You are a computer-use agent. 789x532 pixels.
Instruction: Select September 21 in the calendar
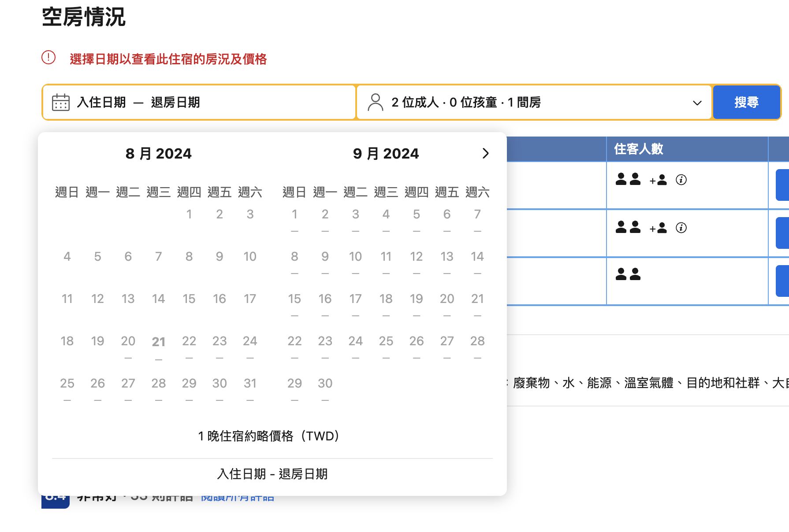[x=477, y=305]
